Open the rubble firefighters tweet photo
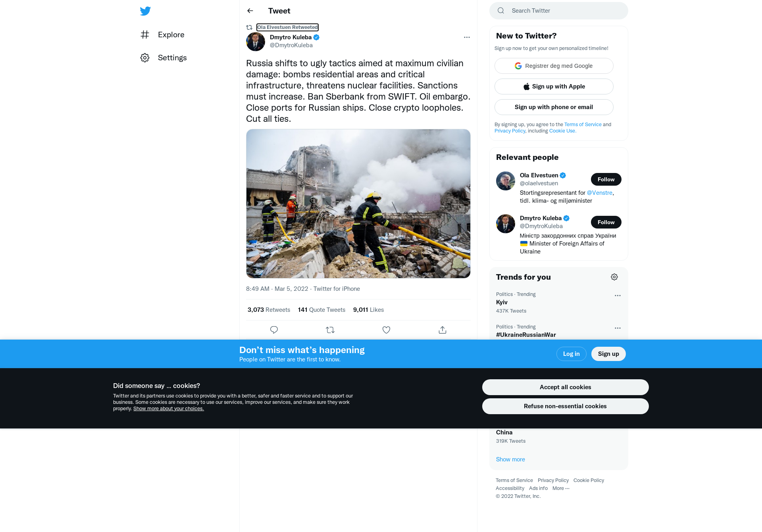Screen dimensions: 762x532 [358, 204]
